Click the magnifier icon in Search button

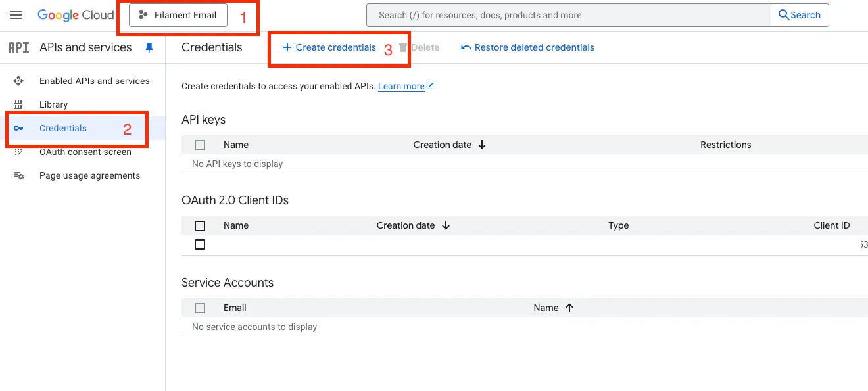[784, 15]
